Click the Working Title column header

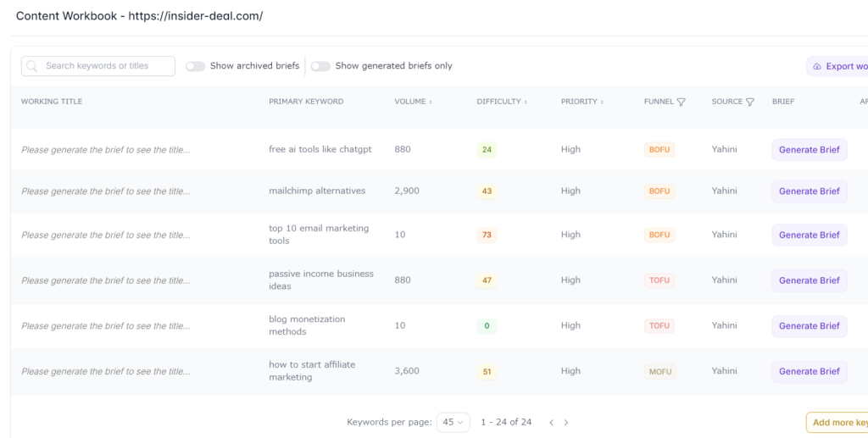coord(52,102)
